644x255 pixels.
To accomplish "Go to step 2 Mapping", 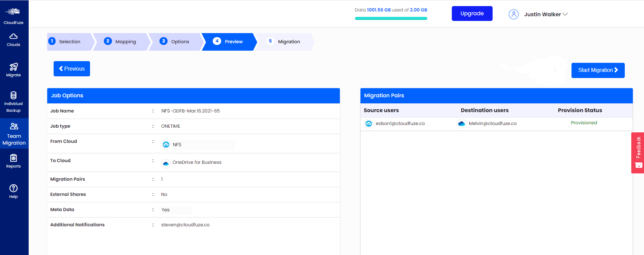I will [x=121, y=42].
